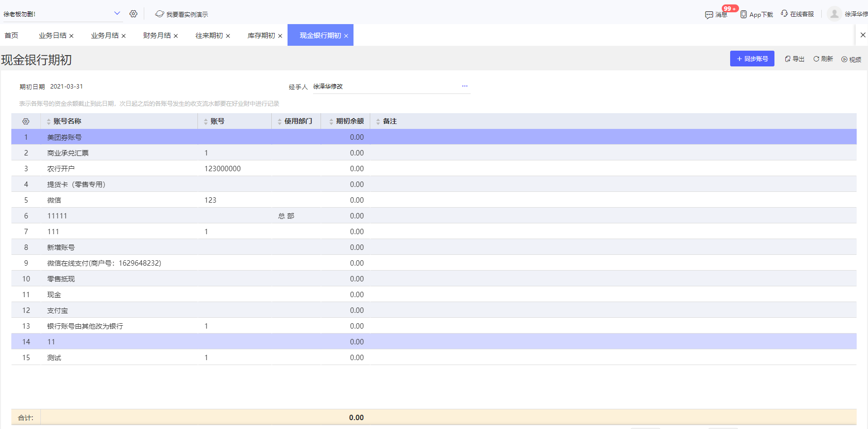Contact 在线客服 online support
868x429 pixels.
point(798,14)
